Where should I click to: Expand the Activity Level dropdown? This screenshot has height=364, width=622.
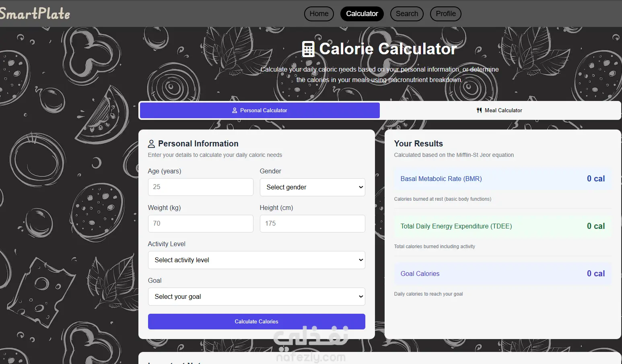click(256, 260)
